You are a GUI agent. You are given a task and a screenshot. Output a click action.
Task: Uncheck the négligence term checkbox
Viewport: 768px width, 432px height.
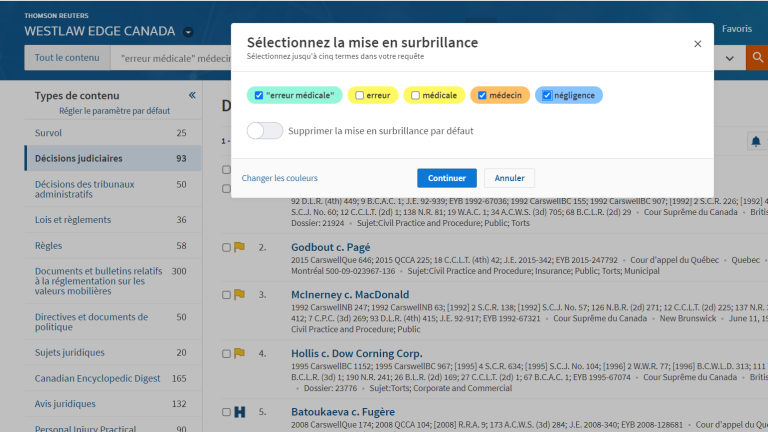547,95
